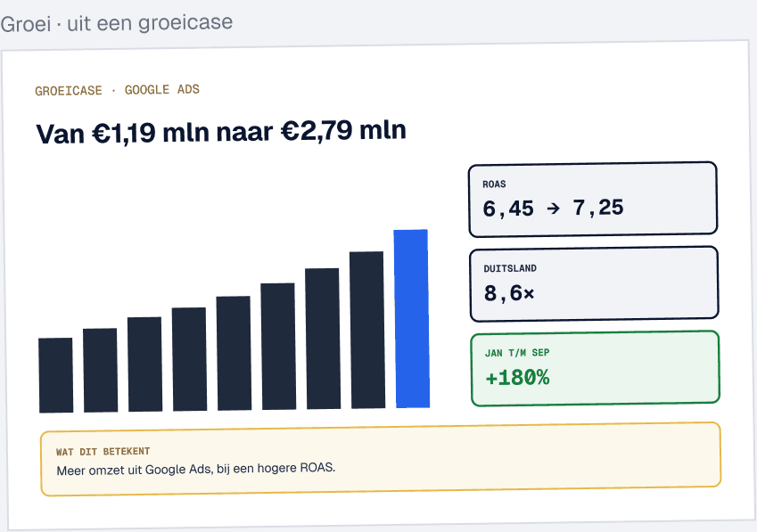Select the green 'JAN T/M SEP +180%' card
Screen dimensions: 757x532
[596, 369]
